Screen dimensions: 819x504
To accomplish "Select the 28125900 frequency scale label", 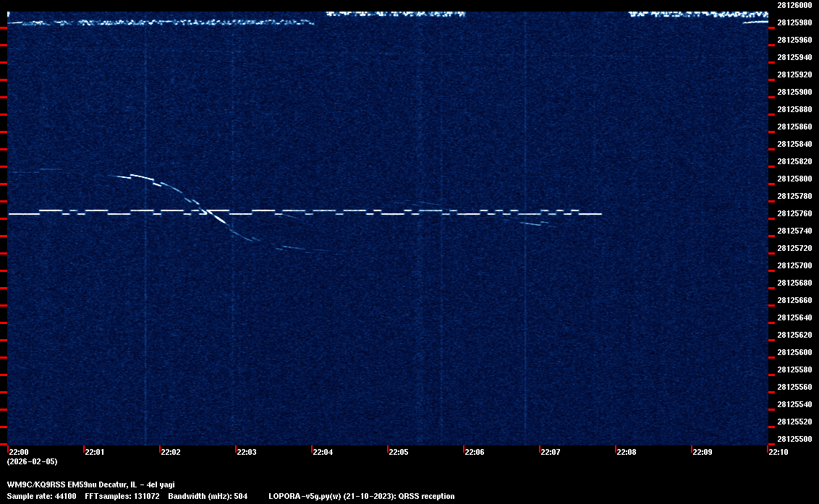I will pyautogui.click(x=794, y=92).
